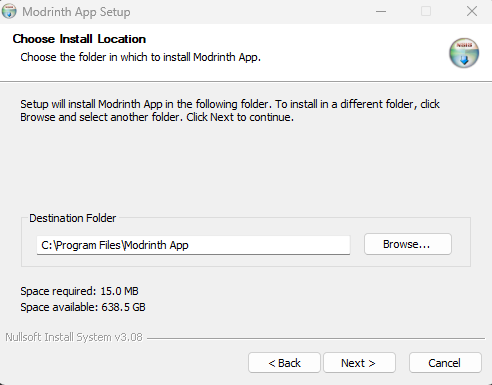Click the separator line beside the Nullsoft label
This screenshot has width=492, height=385.
click(x=316, y=338)
